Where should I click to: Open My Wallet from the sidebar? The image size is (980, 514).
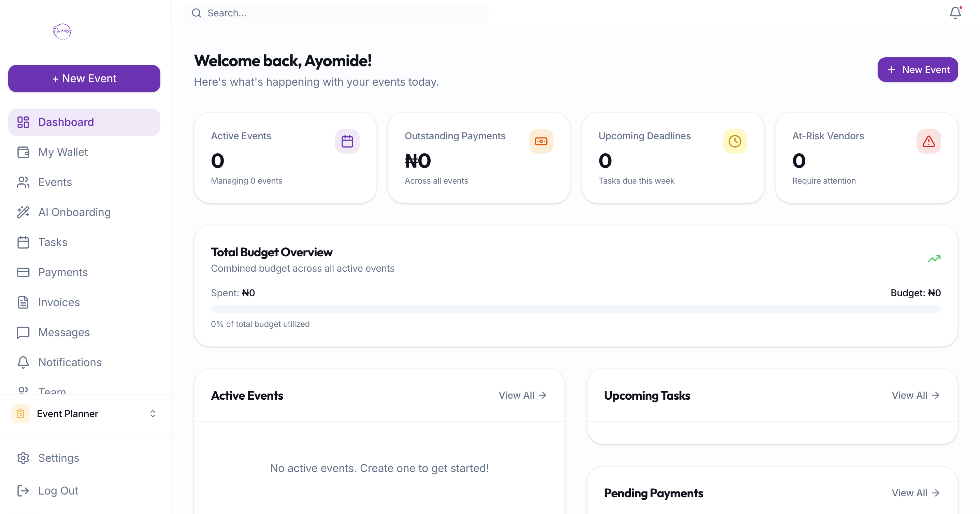pos(63,152)
